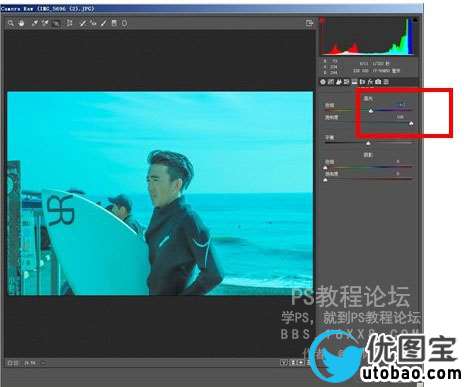Click the Shadows Saturation slider handle
464x387 pixels.
point(325,180)
